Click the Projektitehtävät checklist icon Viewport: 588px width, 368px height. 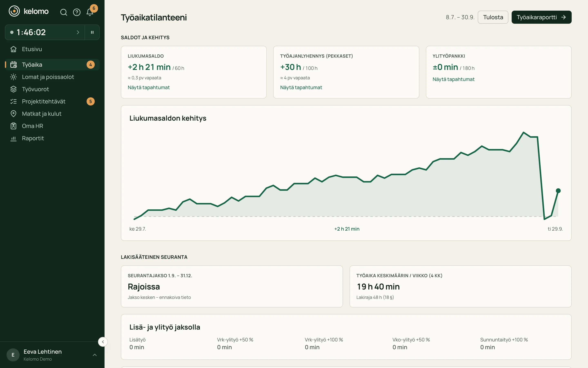pos(14,101)
